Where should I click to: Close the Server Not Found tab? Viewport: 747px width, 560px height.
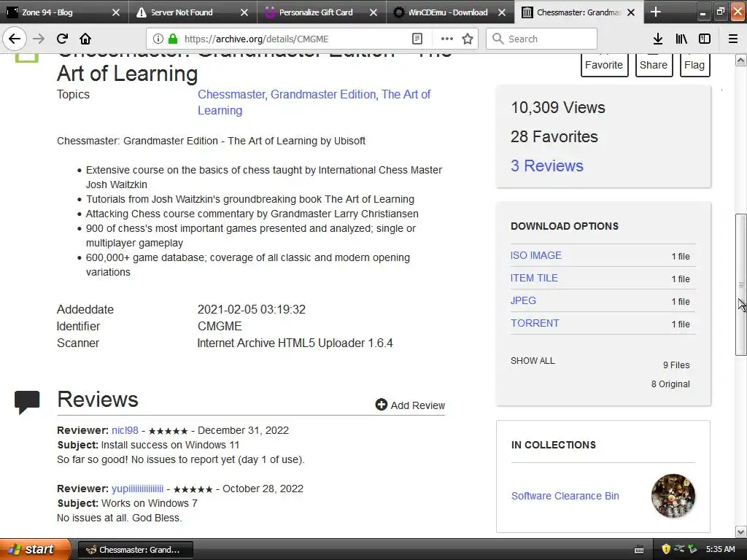[x=244, y=12]
